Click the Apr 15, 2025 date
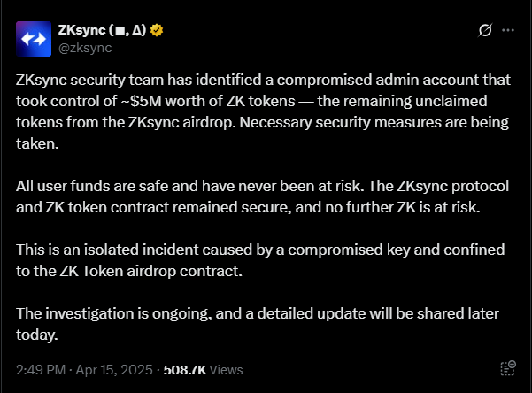This screenshot has height=393, width=532. [x=114, y=370]
